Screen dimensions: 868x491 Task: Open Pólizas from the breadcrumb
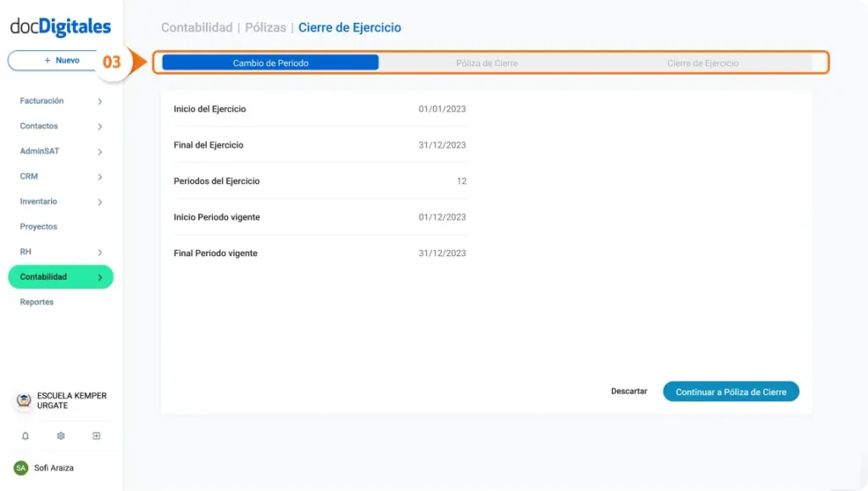coord(267,26)
